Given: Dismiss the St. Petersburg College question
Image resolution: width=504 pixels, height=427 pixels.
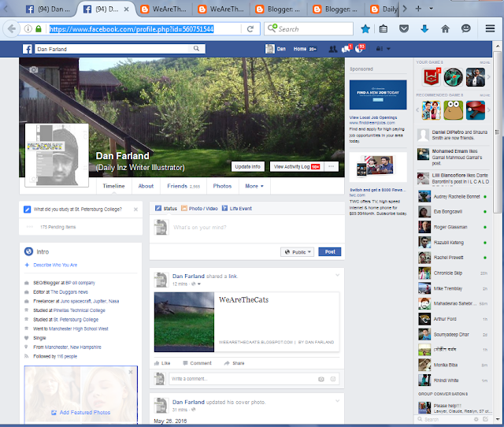Looking at the screenshot, I should [135, 210].
